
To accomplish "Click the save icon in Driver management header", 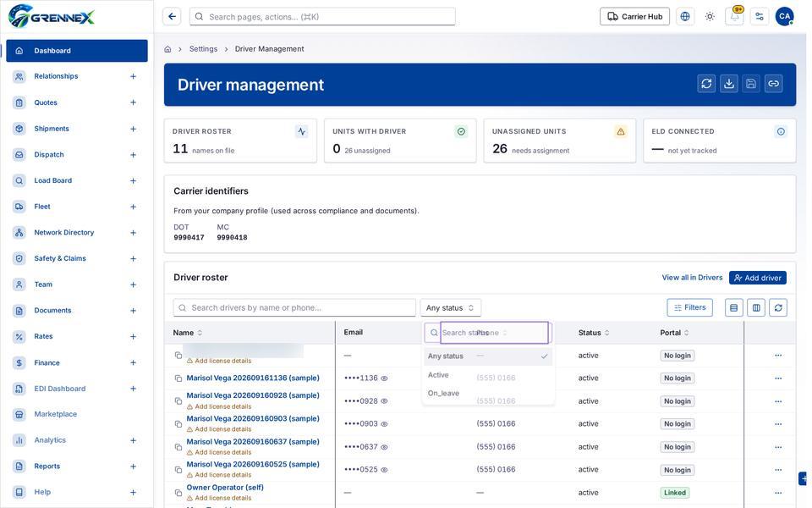I will point(751,84).
